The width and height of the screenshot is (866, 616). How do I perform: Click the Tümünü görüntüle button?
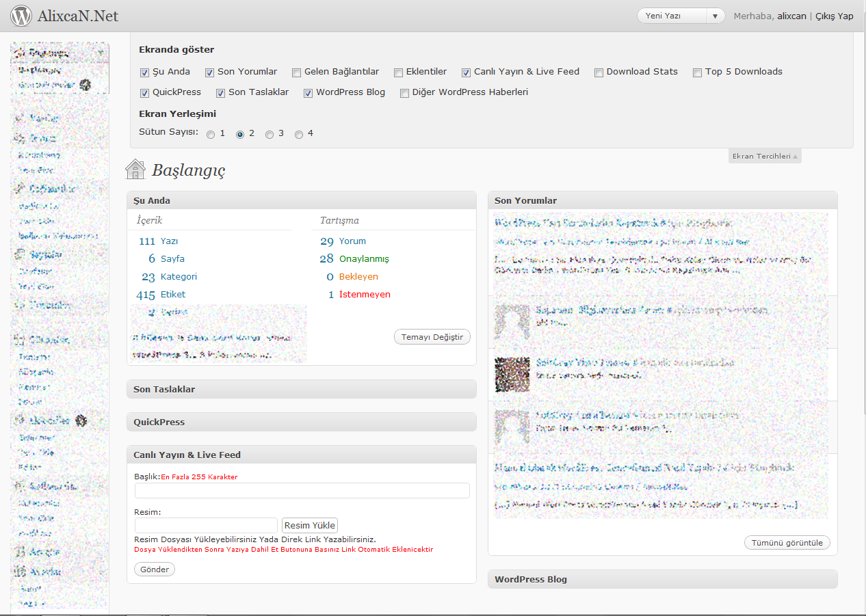[787, 543]
